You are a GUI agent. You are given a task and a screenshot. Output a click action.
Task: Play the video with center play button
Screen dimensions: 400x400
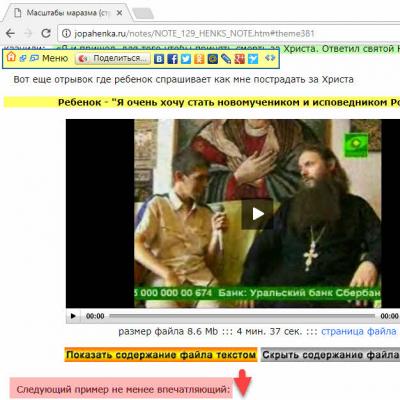pos(257,214)
